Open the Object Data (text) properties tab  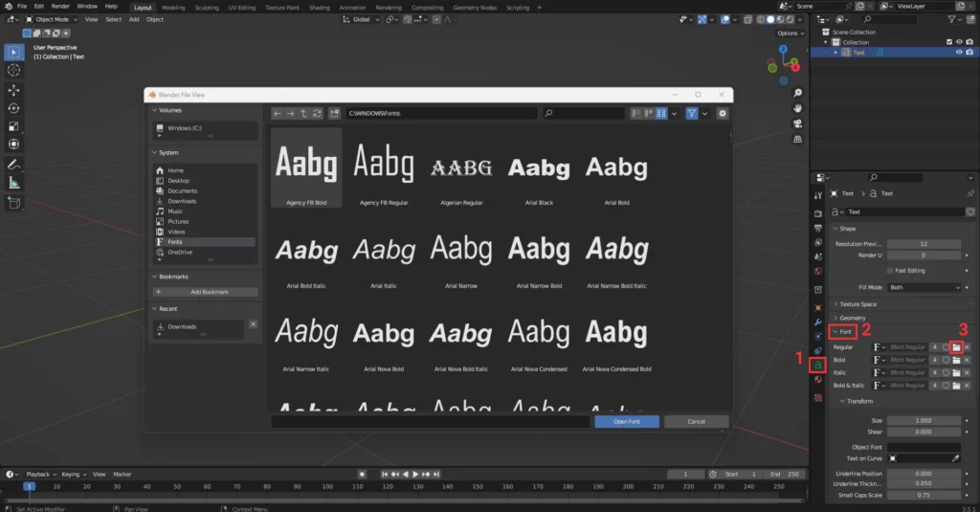817,365
